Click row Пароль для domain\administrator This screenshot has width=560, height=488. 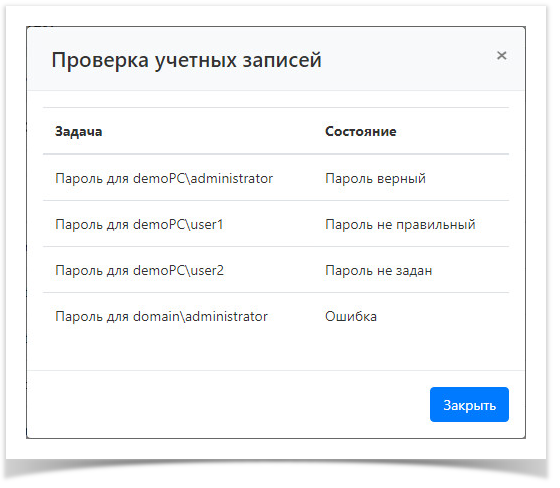click(276, 316)
